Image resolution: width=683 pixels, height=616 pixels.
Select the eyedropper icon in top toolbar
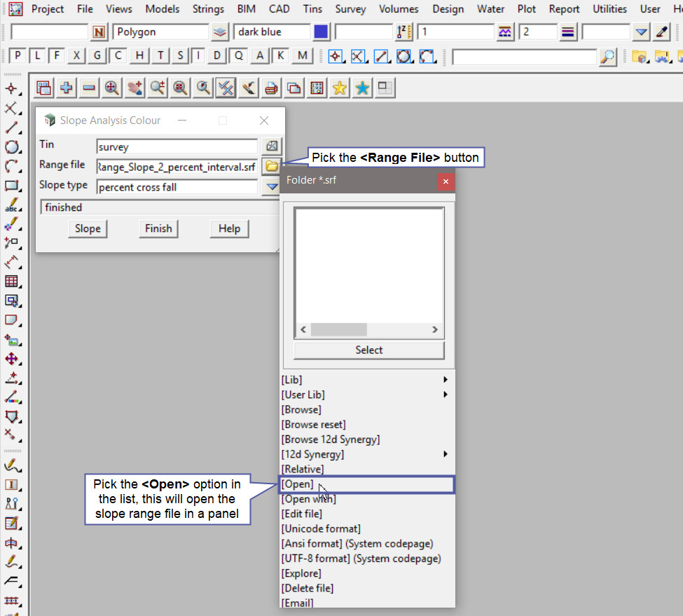click(x=661, y=32)
